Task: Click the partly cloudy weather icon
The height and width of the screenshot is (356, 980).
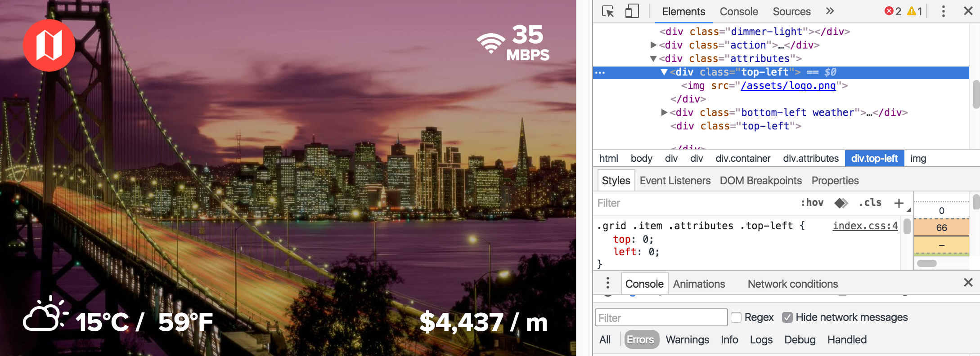Action: point(45,313)
